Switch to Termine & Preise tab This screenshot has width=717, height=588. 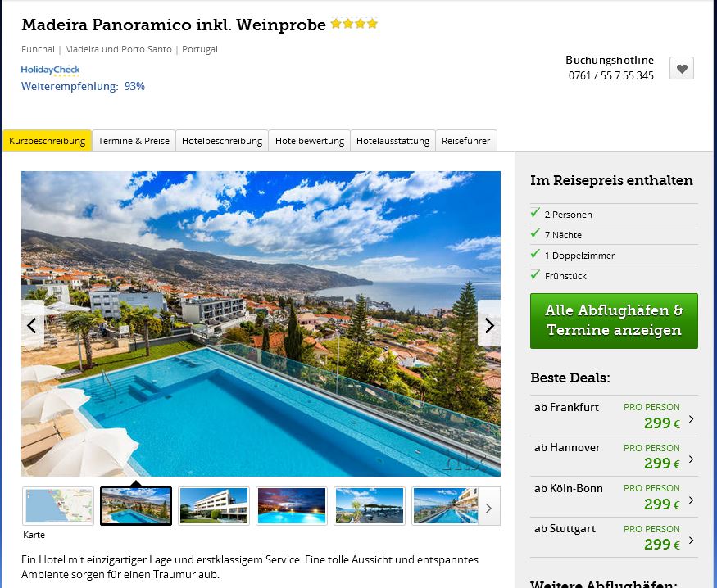pyautogui.click(x=134, y=141)
